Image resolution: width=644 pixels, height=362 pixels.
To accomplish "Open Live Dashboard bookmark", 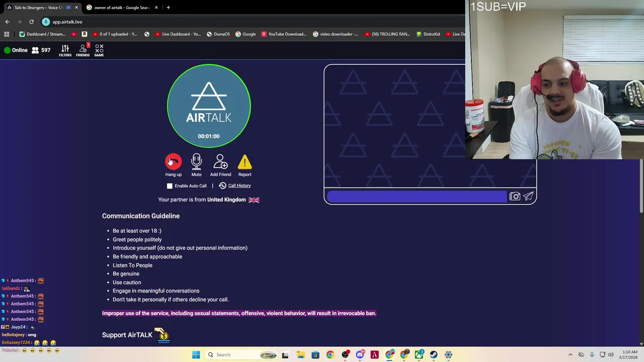I will 178,34.
